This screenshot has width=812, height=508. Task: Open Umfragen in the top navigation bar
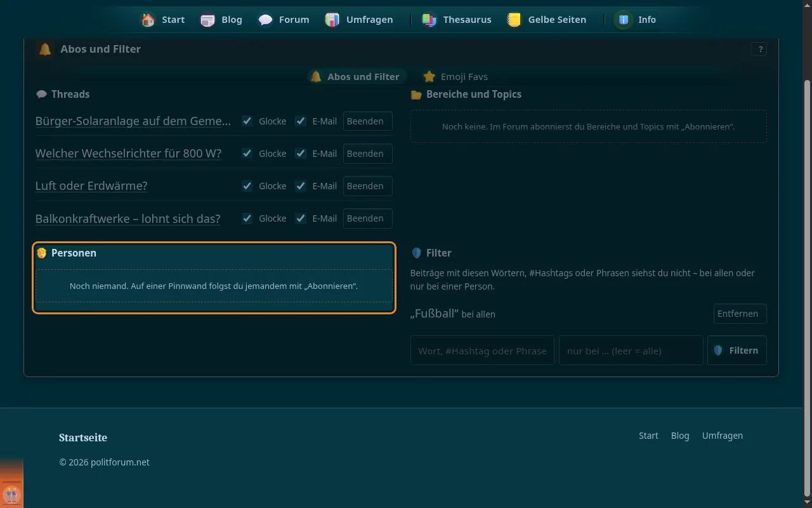tap(359, 20)
